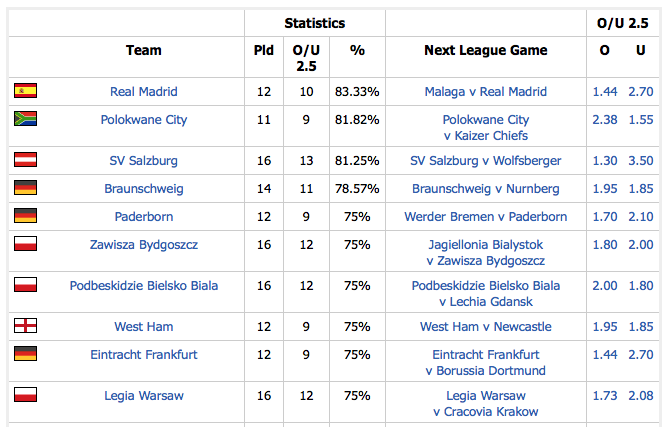Open the Paderborn team link
665x427 pixels.
tap(144, 217)
